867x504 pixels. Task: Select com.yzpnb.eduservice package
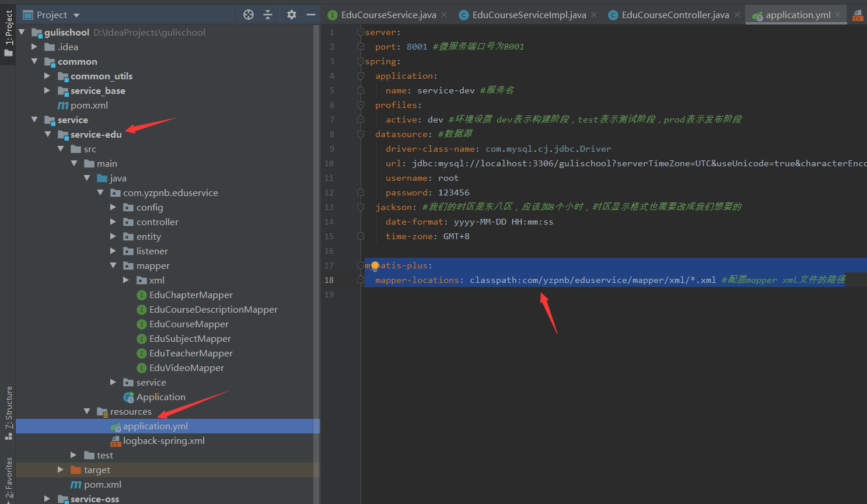164,192
